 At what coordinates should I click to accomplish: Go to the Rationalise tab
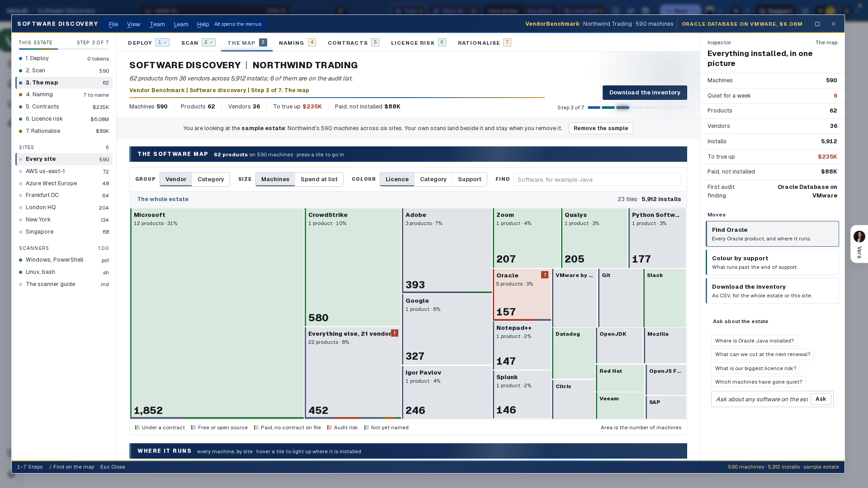click(x=484, y=42)
